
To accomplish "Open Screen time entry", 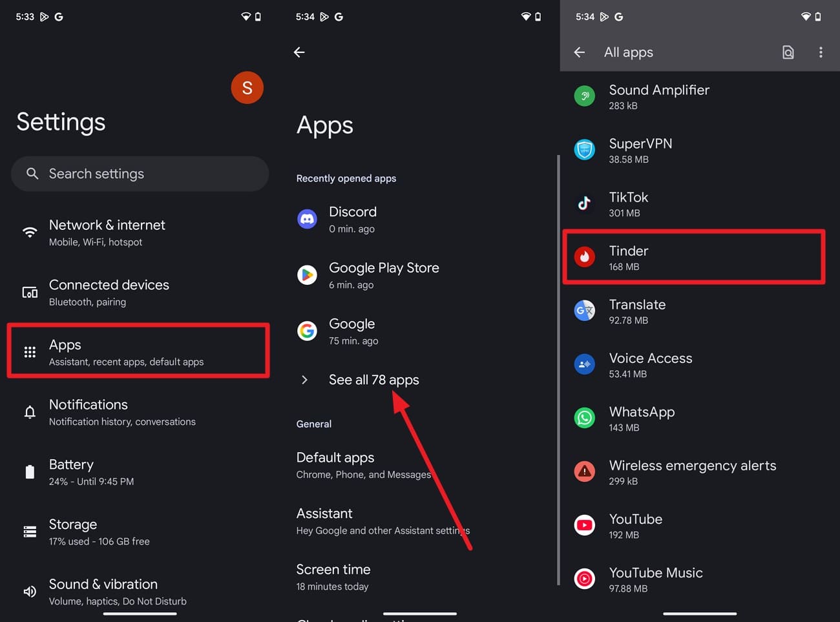I will click(x=333, y=577).
